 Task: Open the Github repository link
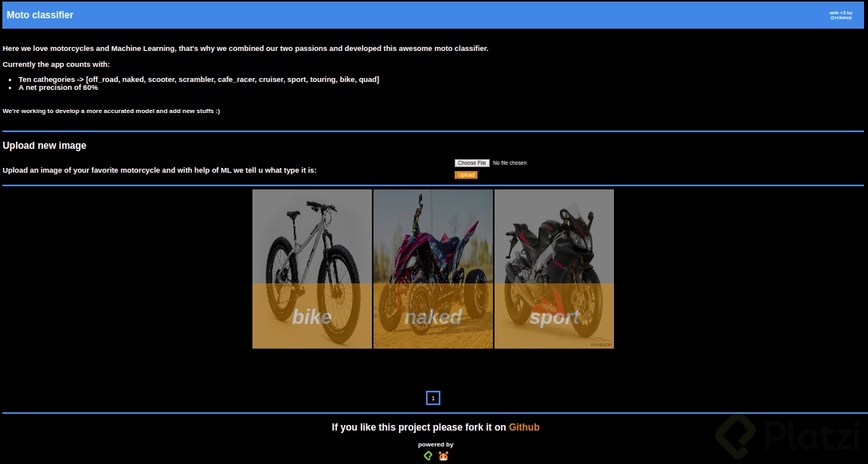524,427
